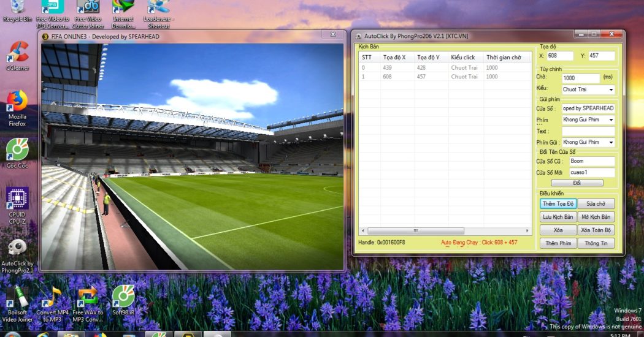Expand the Phím Gửi dropdown
This screenshot has width=644, height=337.
(588, 142)
